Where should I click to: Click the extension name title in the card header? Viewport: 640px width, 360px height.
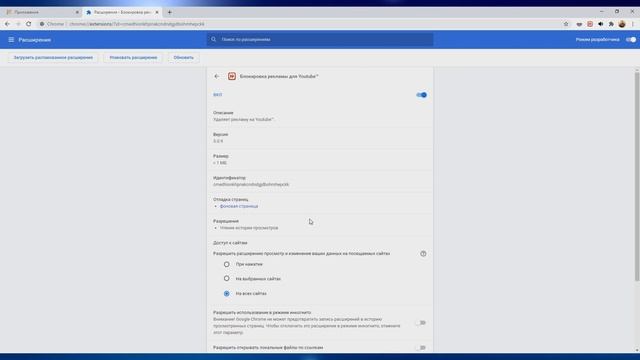pos(279,76)
